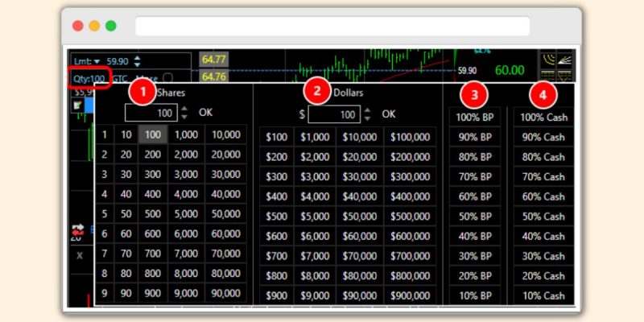The image size is (644, 322).
Task: Pick $400,000 order amount
Action: point(410,196)
